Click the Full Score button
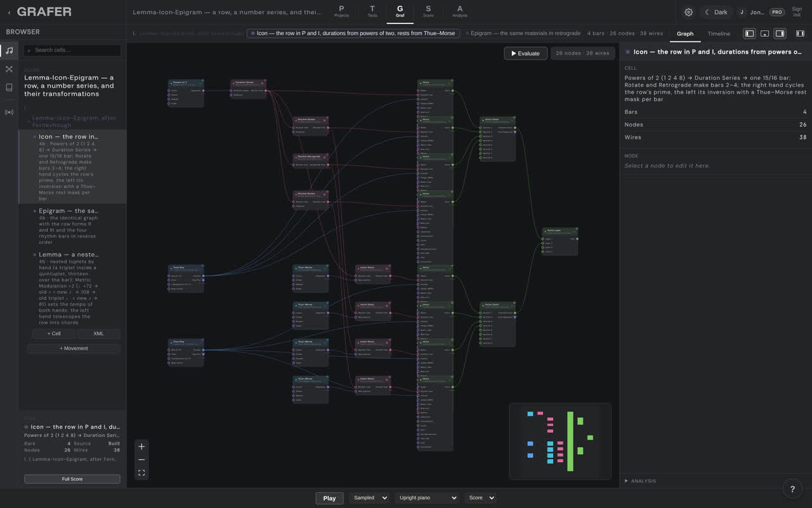Image resolution: width=812 pixels, height=508 pixels. [72, 479]
